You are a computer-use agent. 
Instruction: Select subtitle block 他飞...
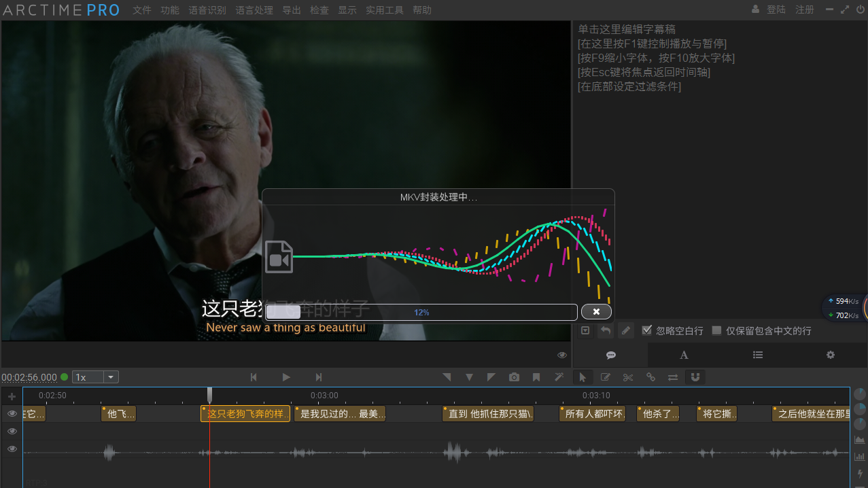[119, 413]
